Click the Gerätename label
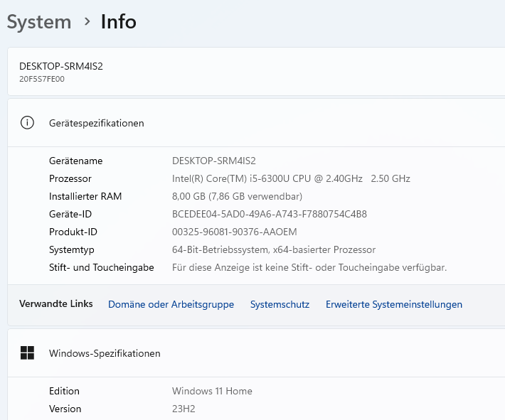Image resolution: width=505 pixels, height=420 pixels. click(x=75, y=161)
